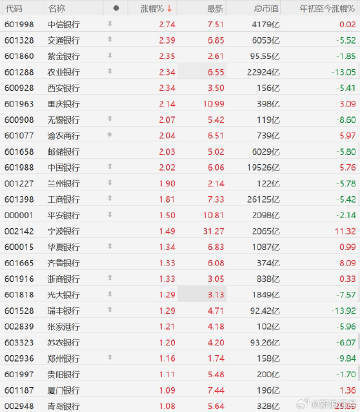Select stock code 601916
Viewport: 360px width, 412px height.
[x=19, y=279]
